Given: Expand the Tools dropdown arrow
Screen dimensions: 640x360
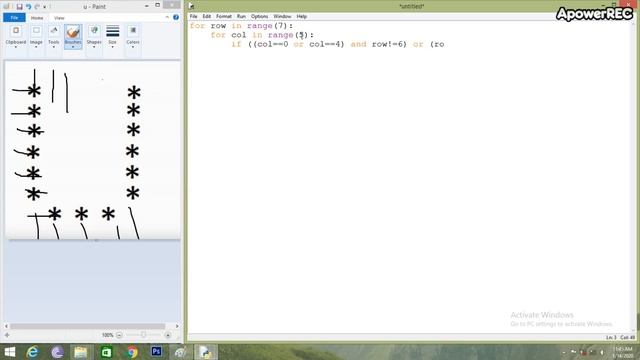Looking at the screenshot, I should (53, 47).
